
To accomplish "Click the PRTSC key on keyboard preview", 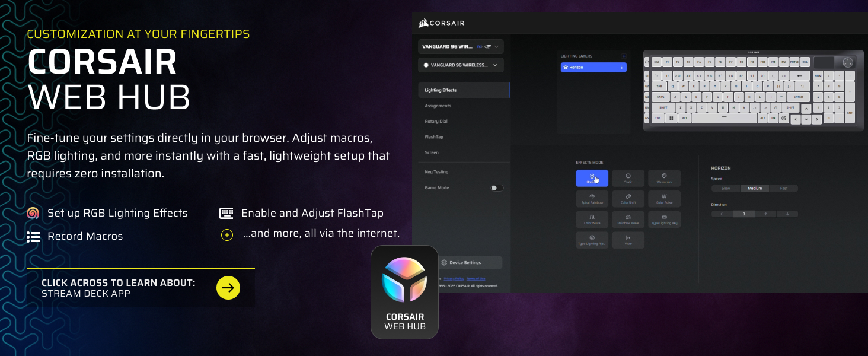I will pos(794,62).
